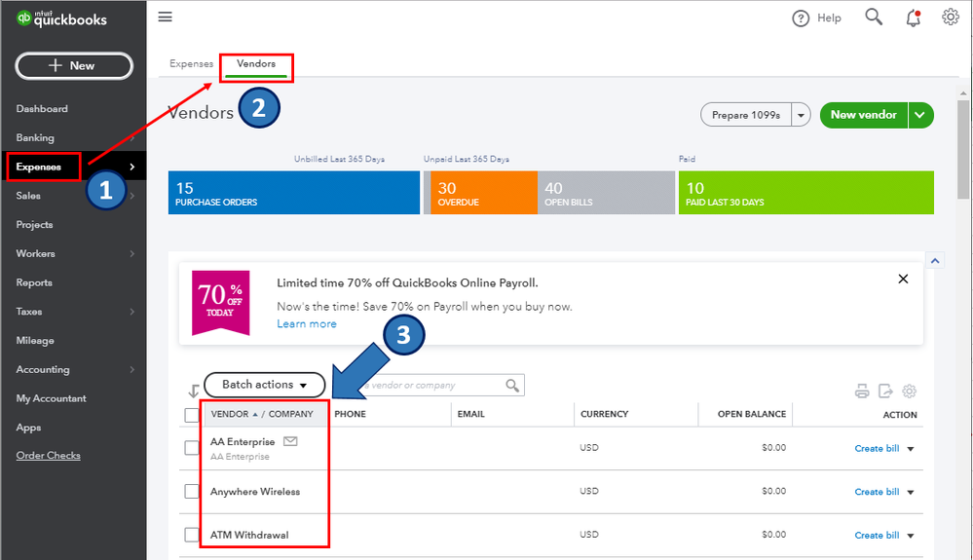Click the search icon in vendor search box
973x560 pixels.
512,385
